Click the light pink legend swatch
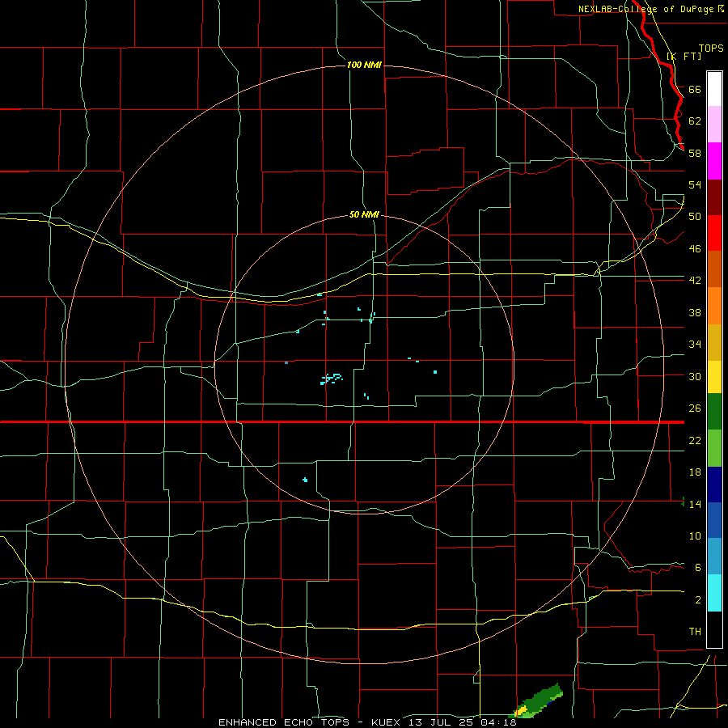The width and height of the screenshot is (728, 728). click(x=714, y=124)
